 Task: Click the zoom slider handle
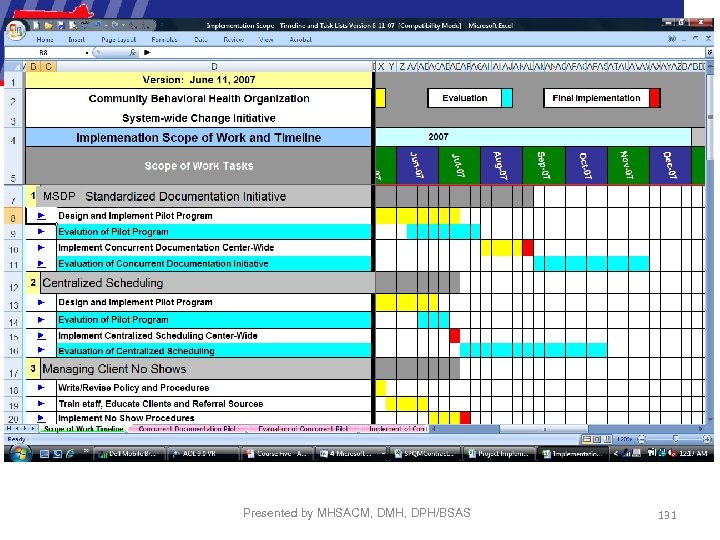[x=675, y=439]
